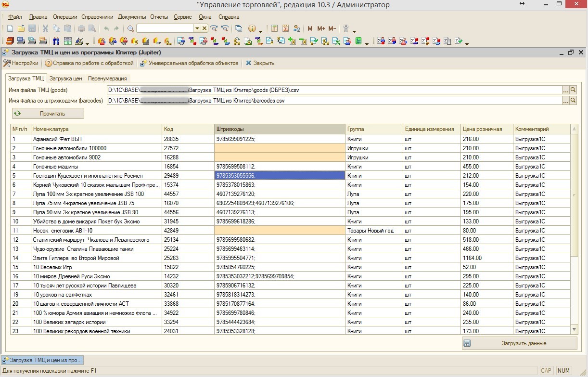The height and width of the screenshot is (377, 588).
Task: Open Настройки in the form toolbar
Action: tap(21, 63)
